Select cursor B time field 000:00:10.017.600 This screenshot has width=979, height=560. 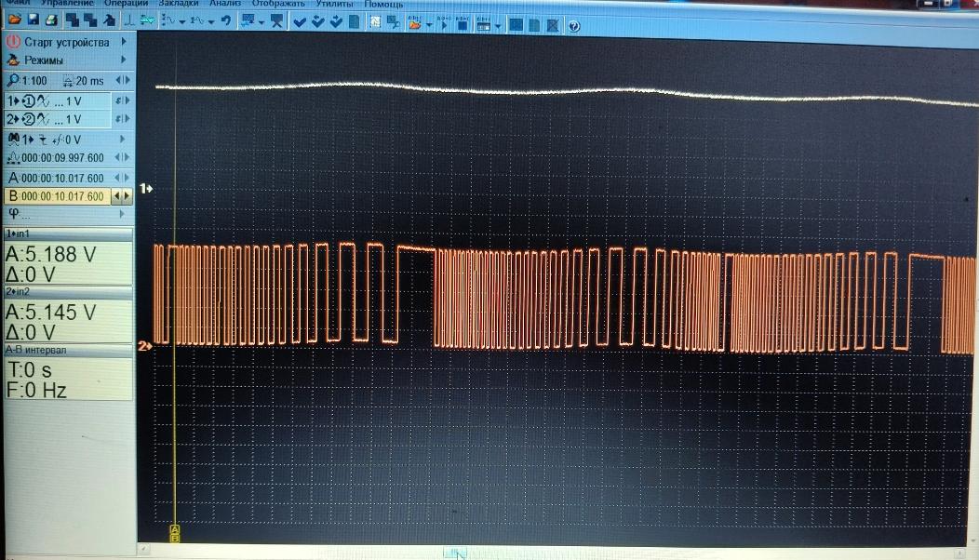[58, 196]
